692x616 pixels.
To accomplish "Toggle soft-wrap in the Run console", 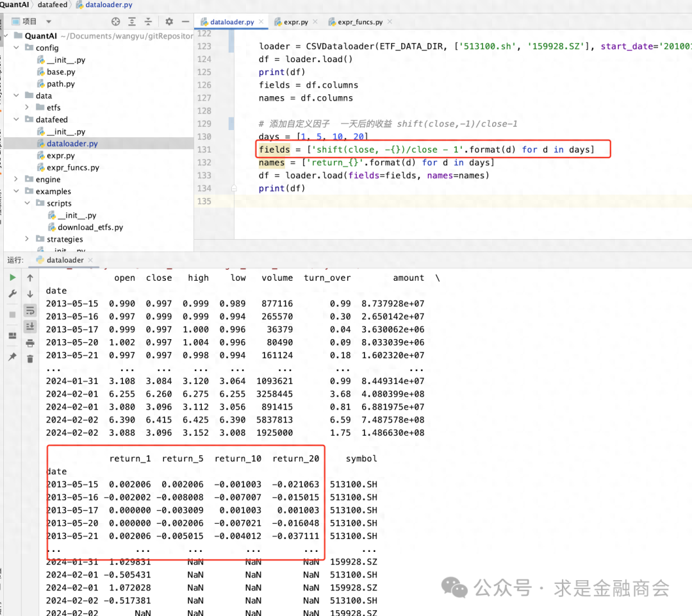I will point(30,310).
